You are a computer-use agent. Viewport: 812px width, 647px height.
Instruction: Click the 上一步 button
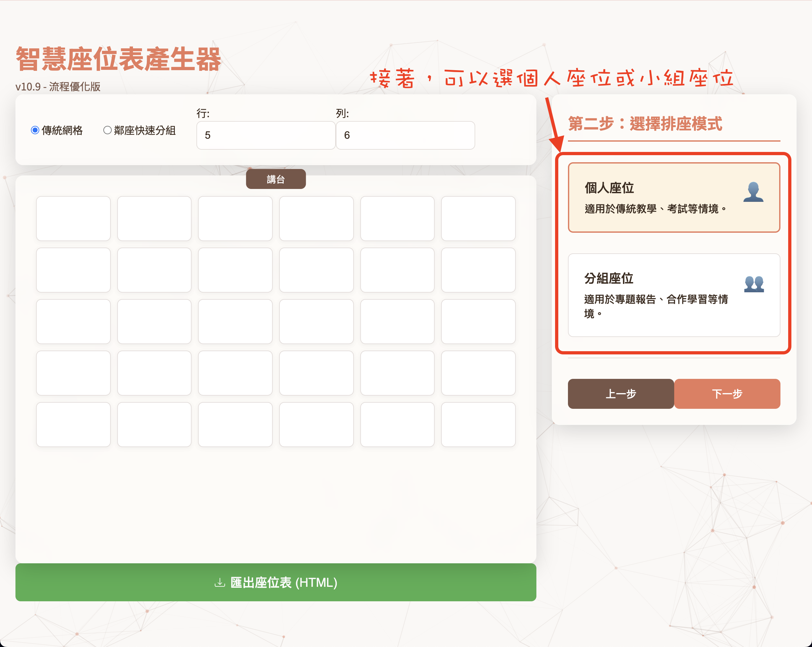[x=621, y=394]
